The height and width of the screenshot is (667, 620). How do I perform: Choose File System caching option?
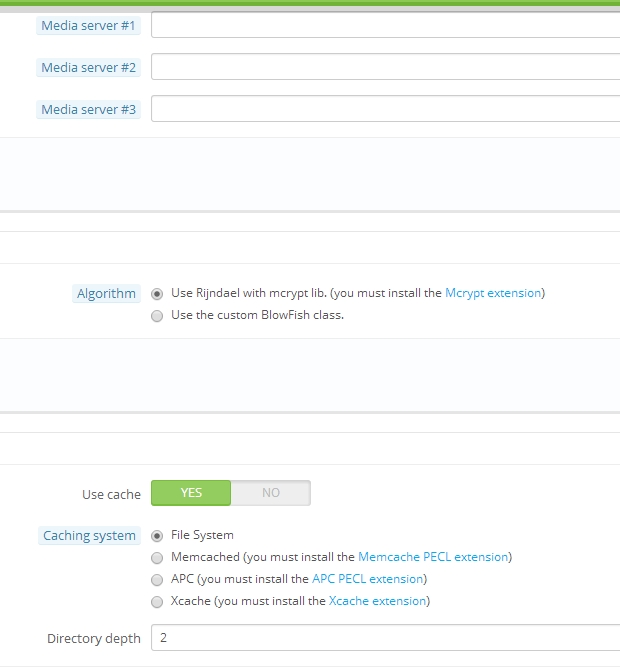pyautogui.click(x=157, y=536)
